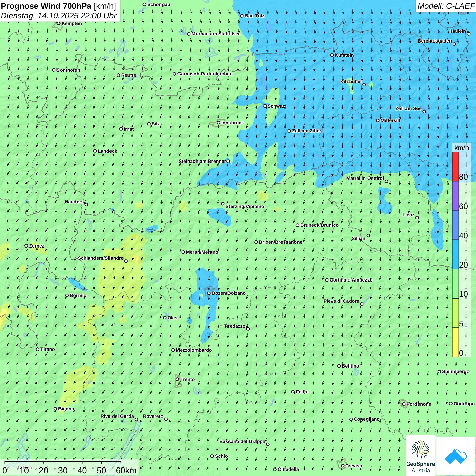Click the Kufstein city marker circle
The height and width of the screenshot is (476, 476).
(332, 55)
